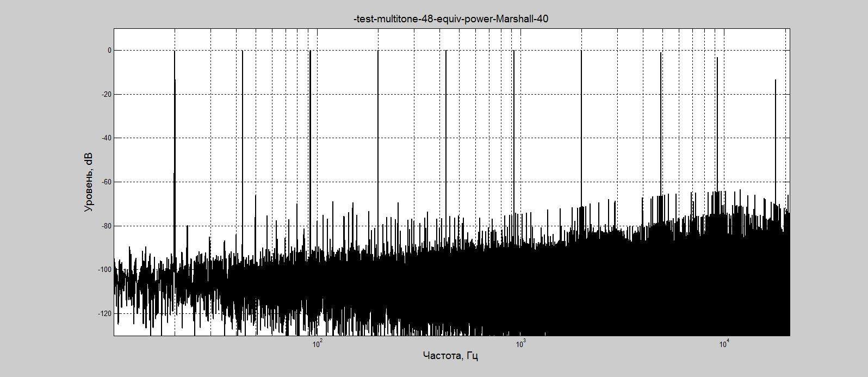Screen dimensions: 868x377
Task: Click the y-axis tick label '-80'
Action: 107,226
